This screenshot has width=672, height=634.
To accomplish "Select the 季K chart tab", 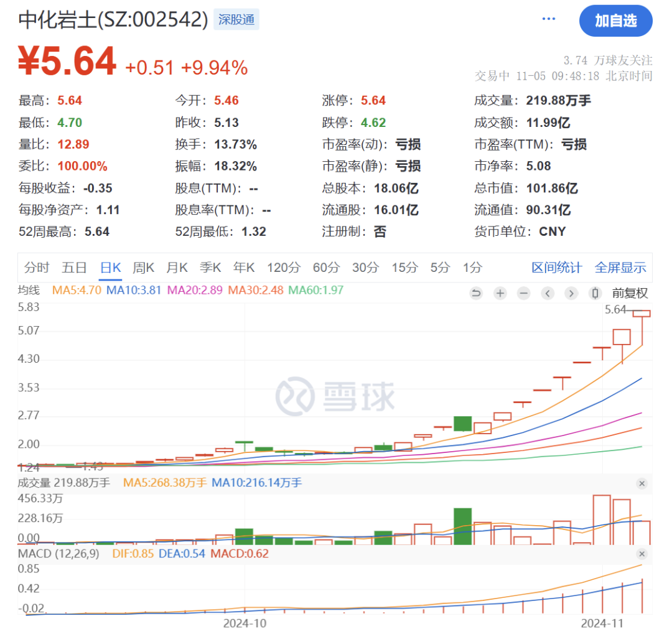I will pyautogui.click(x=210, y=268).
